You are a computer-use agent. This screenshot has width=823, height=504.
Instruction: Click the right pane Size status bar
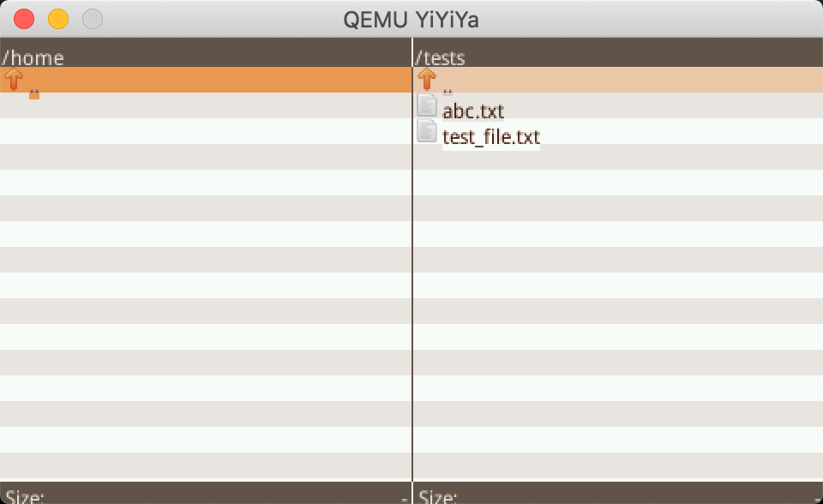[x=618, y=494]
